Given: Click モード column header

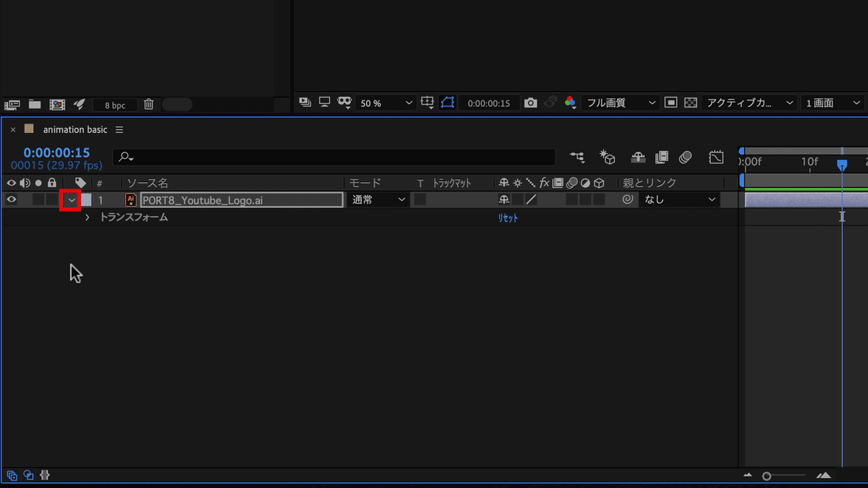Looking at the screenshot, I should pos(365,183).
